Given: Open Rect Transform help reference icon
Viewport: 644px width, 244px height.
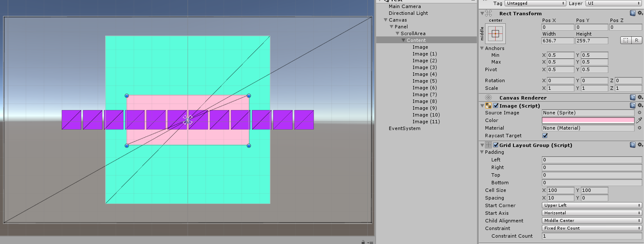Looking at the screenshot, I should coord(633,14).
